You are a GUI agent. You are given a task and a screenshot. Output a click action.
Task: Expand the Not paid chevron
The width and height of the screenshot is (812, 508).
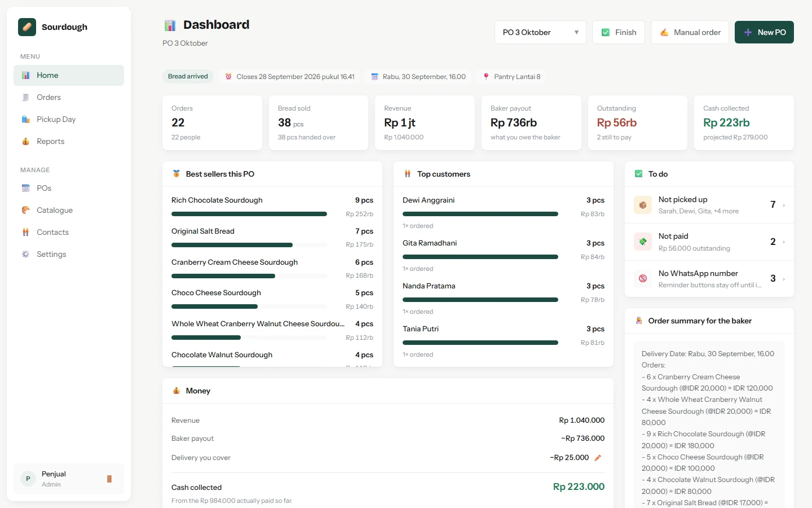pyautogui.click(x=784, y=242)
